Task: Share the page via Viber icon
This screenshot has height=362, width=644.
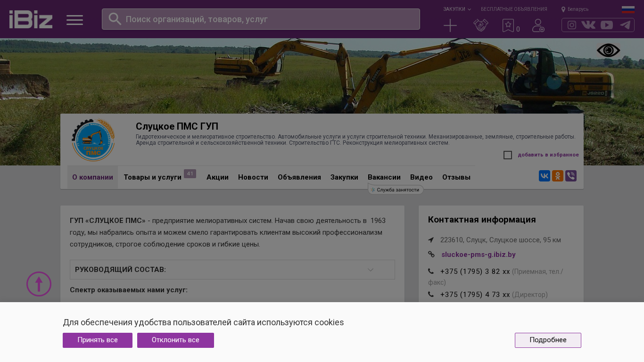Action: pyautogui.click(x=570, y=176)
